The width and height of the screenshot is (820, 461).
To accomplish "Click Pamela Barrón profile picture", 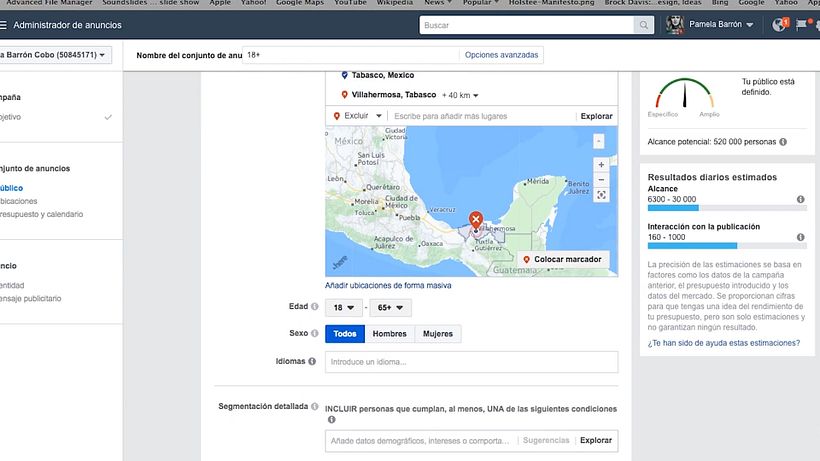I will point(675,25).
